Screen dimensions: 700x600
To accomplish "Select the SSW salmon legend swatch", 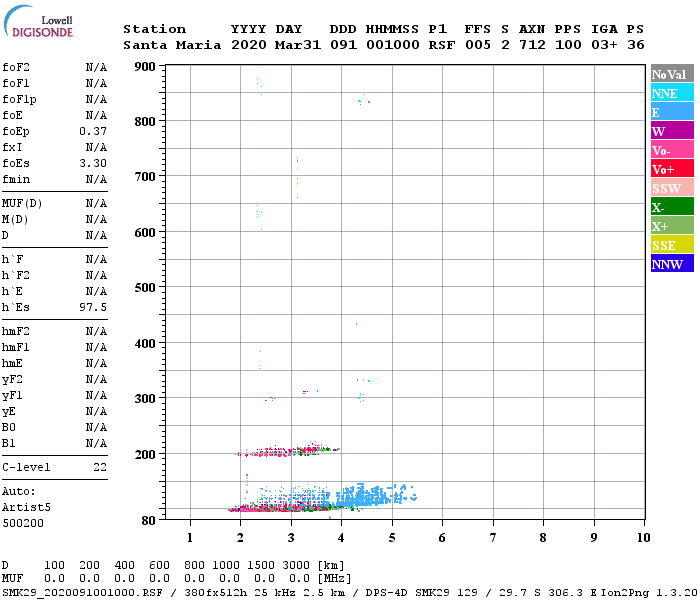I will pyautogui.click(x=672, y=188).
